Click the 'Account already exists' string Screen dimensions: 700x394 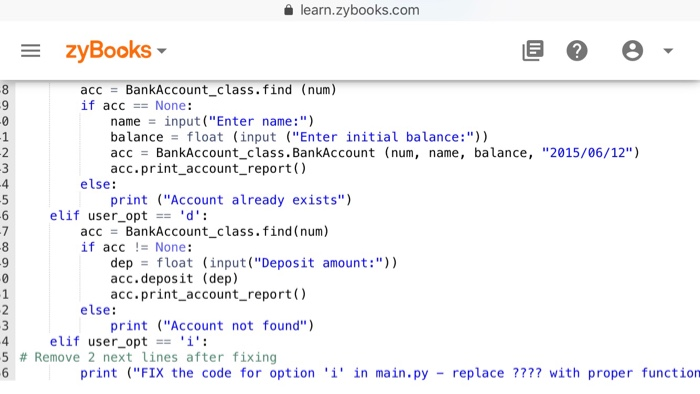(x=254, y=200)
